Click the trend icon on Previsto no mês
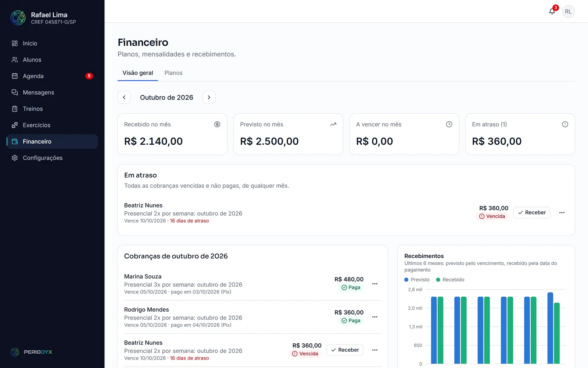Image resolution: width=588 pixels, height=368 pixels. [333, 124]
